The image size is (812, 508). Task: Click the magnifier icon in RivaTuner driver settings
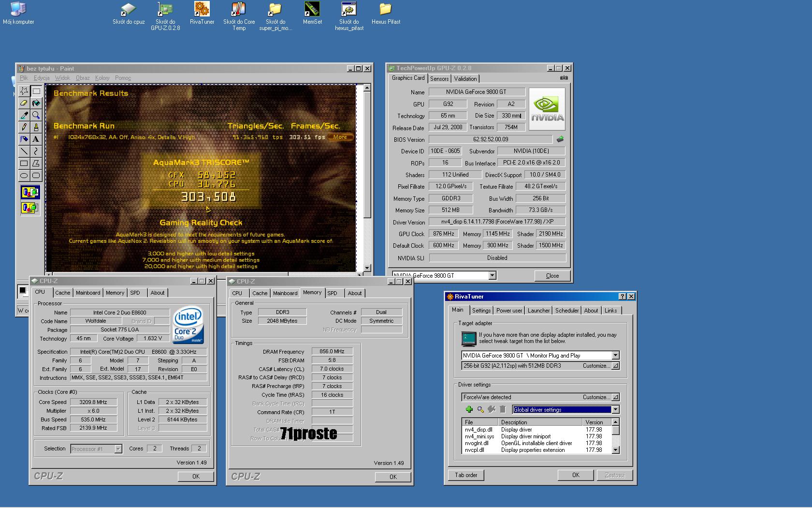(480, 409)
